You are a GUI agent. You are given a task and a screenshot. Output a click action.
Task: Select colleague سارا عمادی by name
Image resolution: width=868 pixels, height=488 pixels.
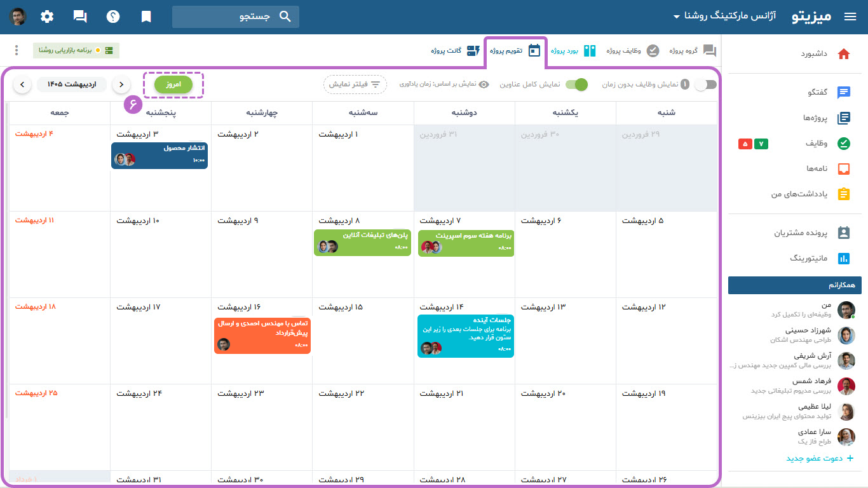click(815, 431)
